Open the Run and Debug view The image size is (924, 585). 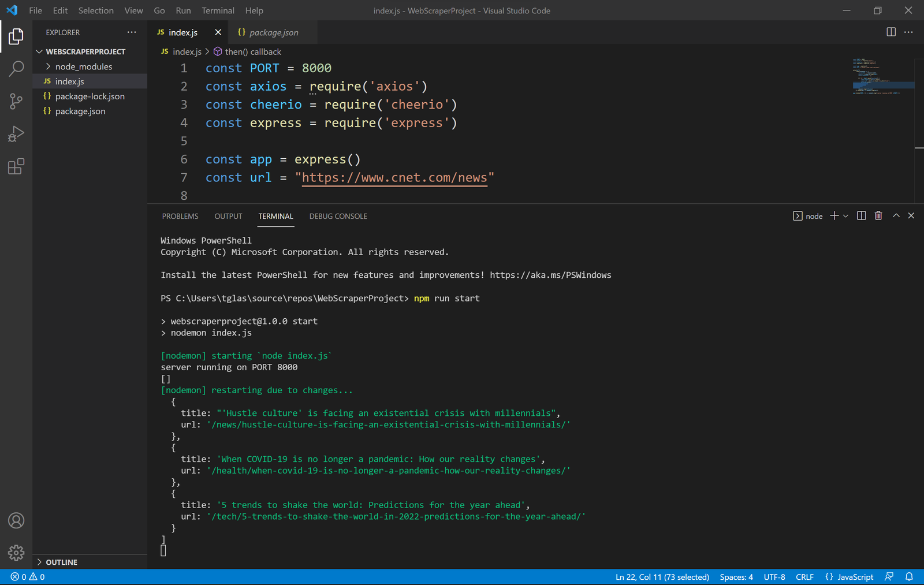coord(16,134)
